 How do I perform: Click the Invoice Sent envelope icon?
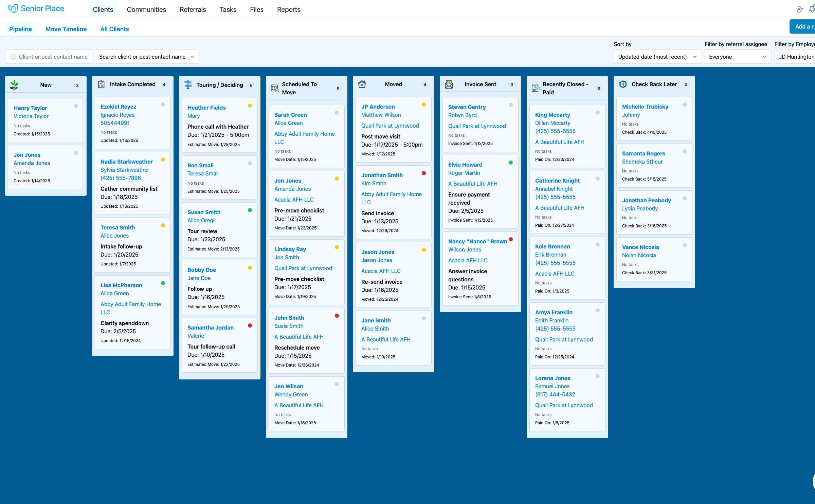[x=449, y=84]
